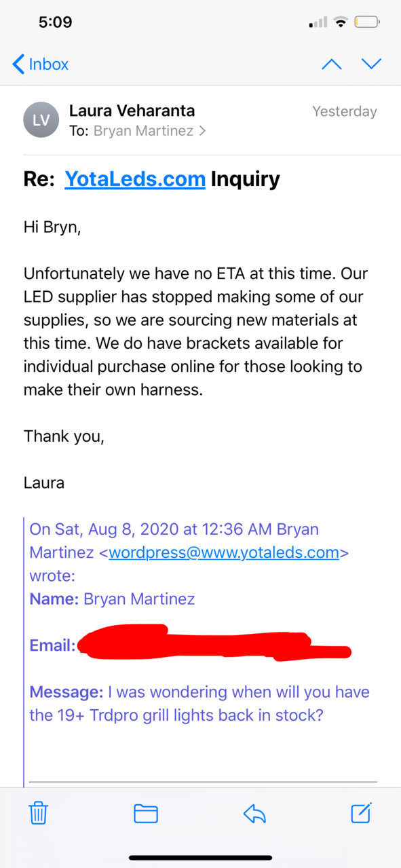
Task: Tap the home indicator bar
Action: [x=201, y=858]
